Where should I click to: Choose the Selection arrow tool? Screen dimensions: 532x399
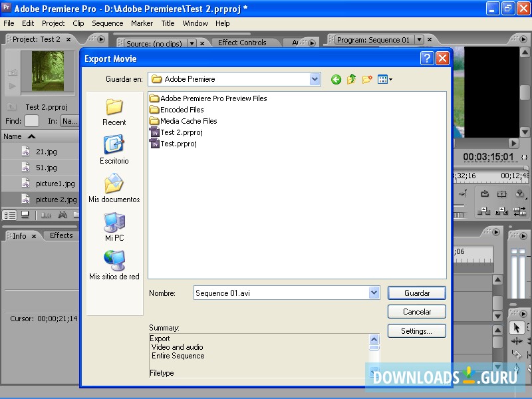[x=517, y=328]
